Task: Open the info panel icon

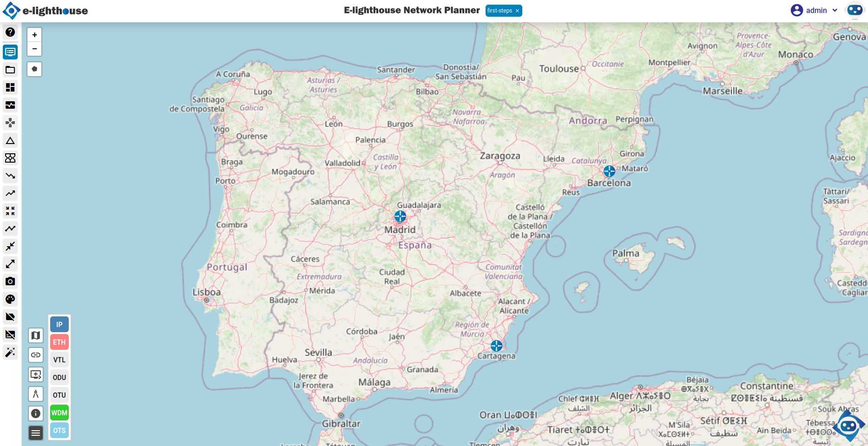Action: click(x=35, y=413)
